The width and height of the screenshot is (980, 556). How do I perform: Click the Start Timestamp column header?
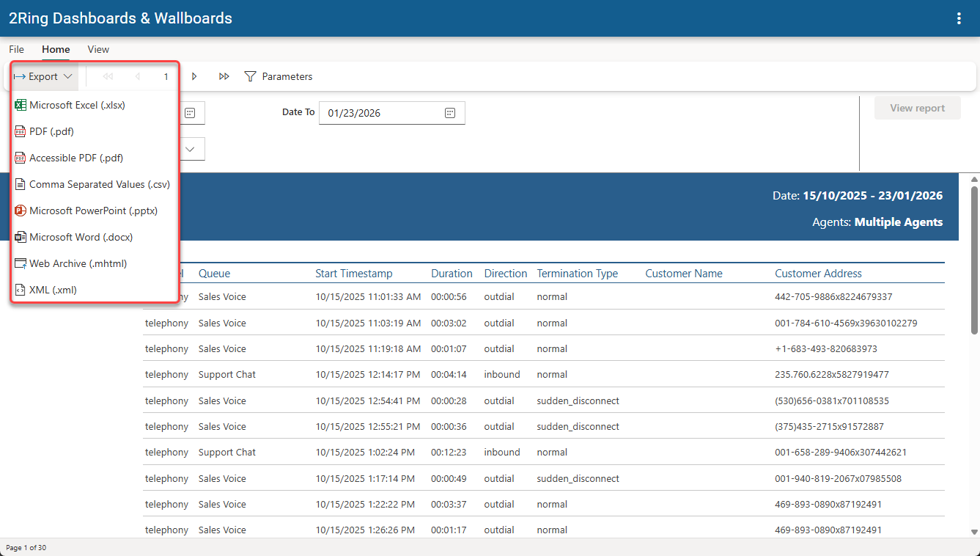point(354,274)
